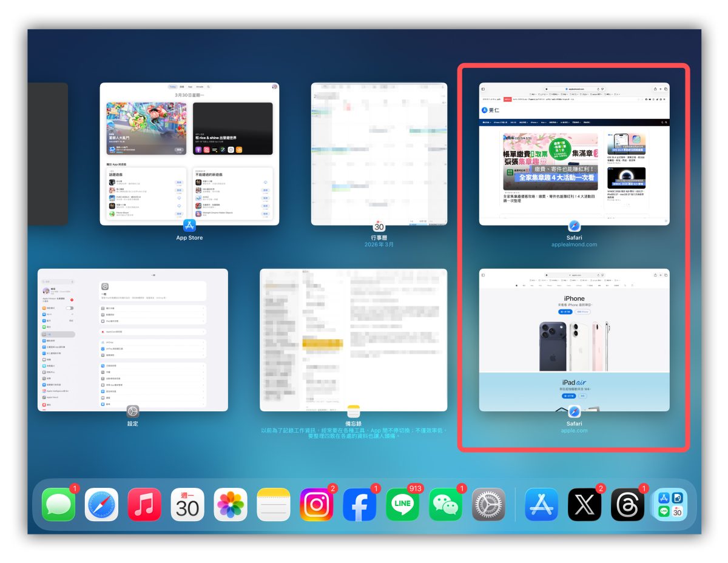
Task: Click the Share icon in the apple.com Safari window
Action: [x=654, y=275]
